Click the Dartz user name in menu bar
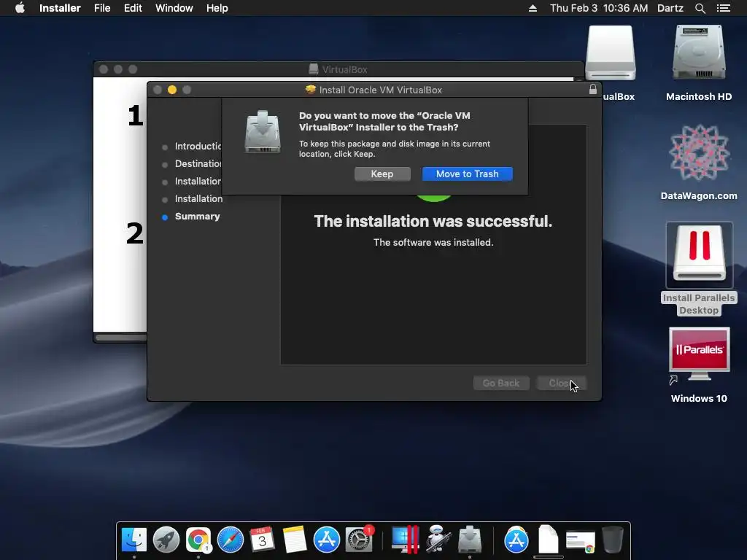 point(670,8)
